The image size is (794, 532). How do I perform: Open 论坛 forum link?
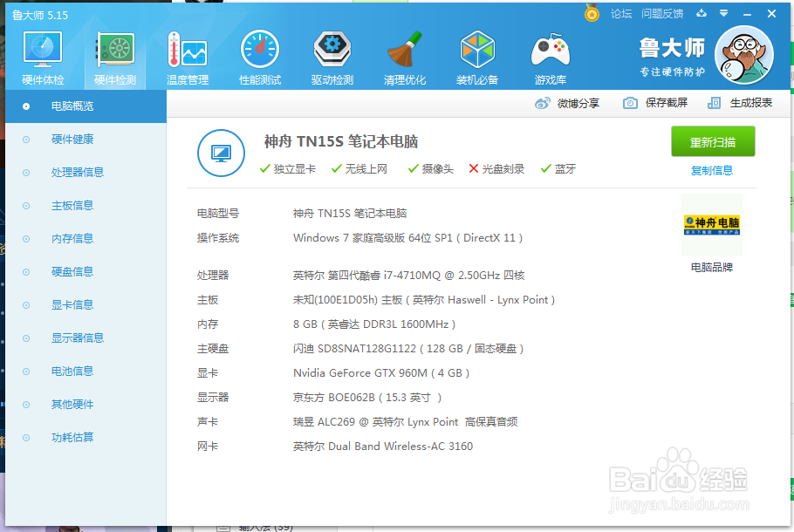pyautogui.click(x=621, y=14)
